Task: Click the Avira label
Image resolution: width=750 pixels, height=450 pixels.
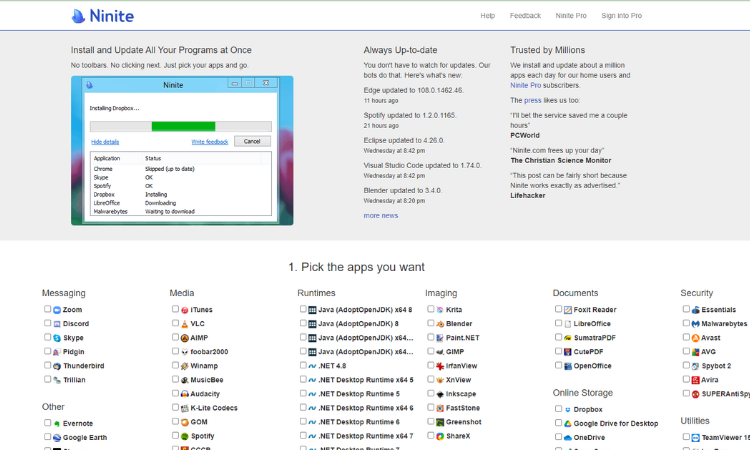Action: [x=710, y=380]
